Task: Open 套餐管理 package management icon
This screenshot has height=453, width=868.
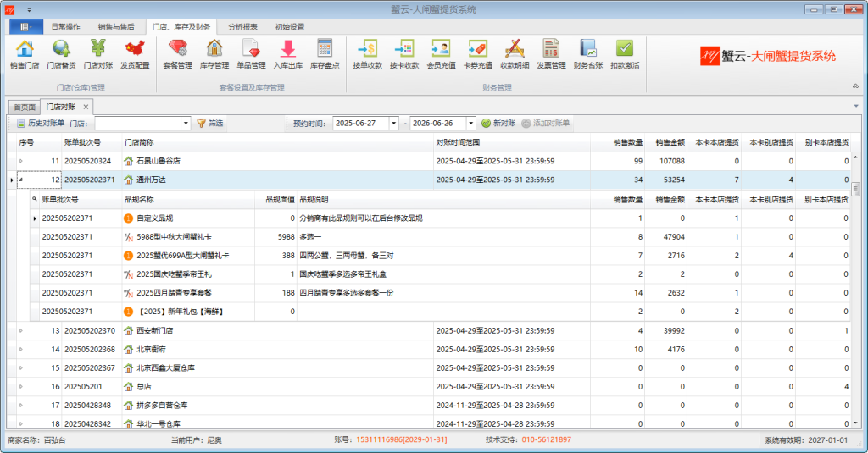Action: click(178, 54)
